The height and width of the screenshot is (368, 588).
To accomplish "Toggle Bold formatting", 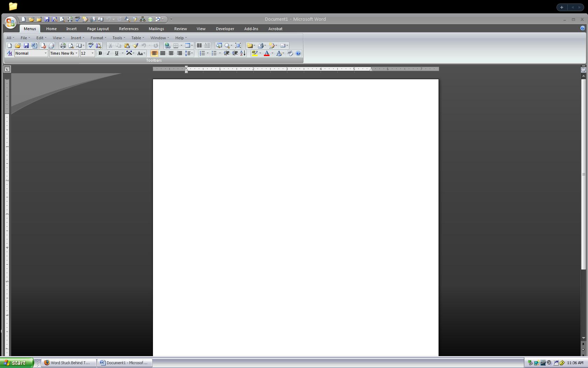I will (100, 53).
